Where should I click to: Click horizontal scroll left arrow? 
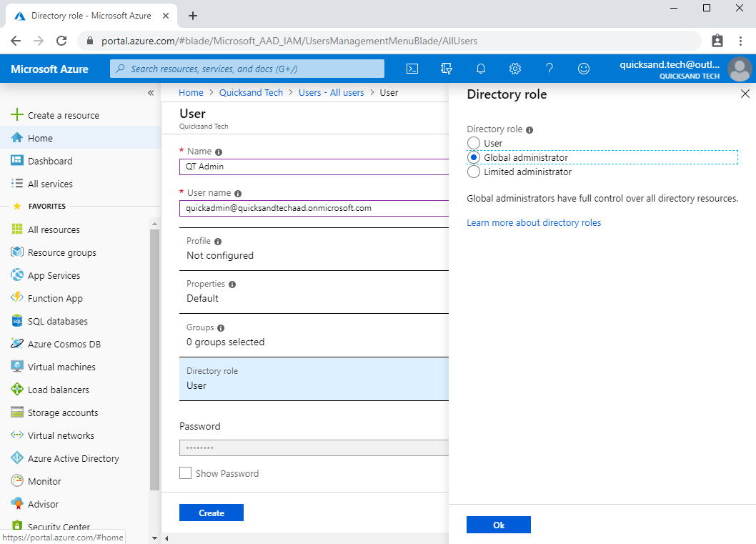(166, 538)
